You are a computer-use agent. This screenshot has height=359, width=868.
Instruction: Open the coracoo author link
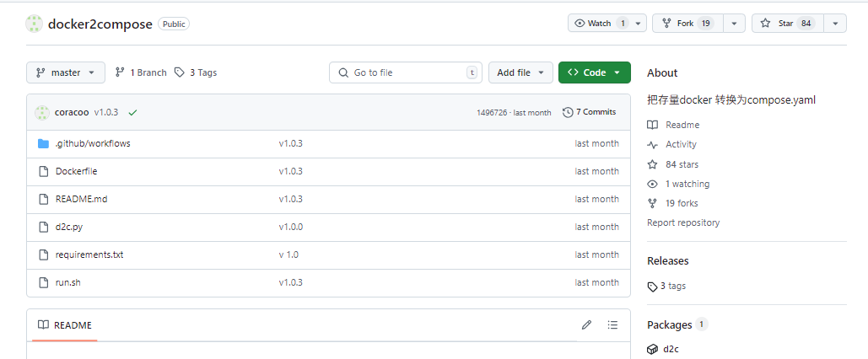tap(72, 112)
